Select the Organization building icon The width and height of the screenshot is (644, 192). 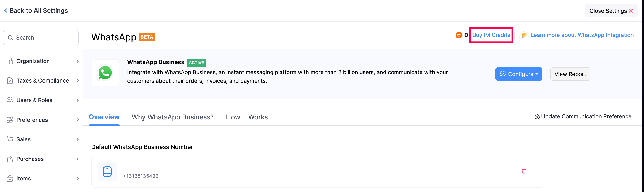(10, 61)
